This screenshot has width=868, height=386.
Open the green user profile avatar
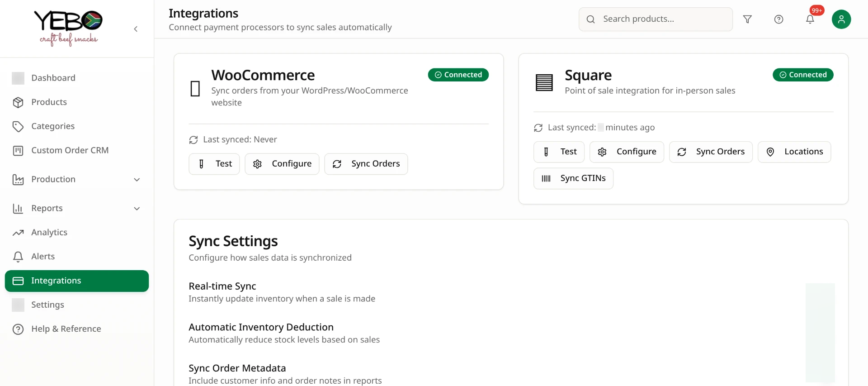click(841, 19)
